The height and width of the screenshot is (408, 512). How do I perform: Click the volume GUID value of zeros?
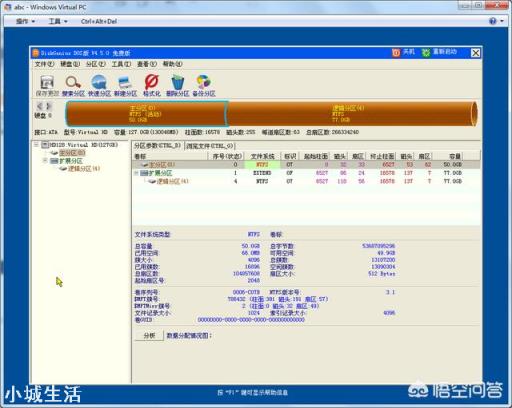point(251,320)
